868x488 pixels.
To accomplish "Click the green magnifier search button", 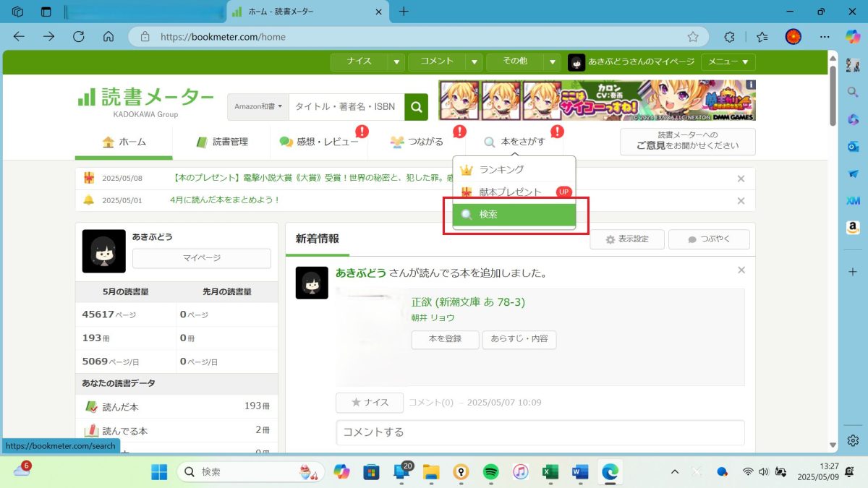I will click(x=416, y=107).
